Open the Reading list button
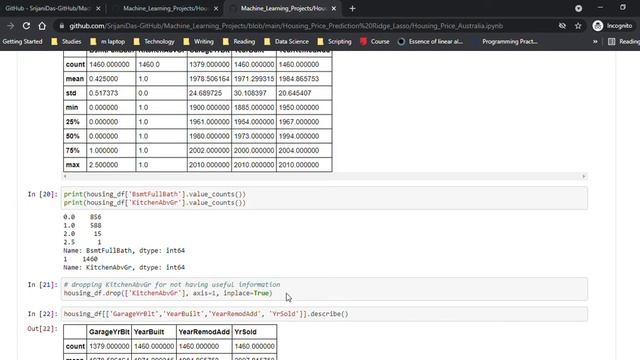Screen dimensions: 640x360 623,42
